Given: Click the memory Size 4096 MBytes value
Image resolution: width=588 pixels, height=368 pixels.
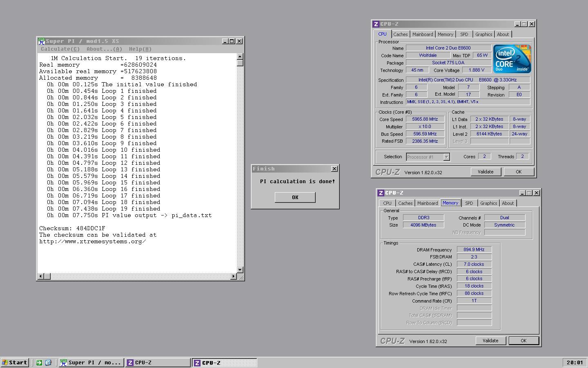Looking at the screenshot, I should click(x=423, y=225).
